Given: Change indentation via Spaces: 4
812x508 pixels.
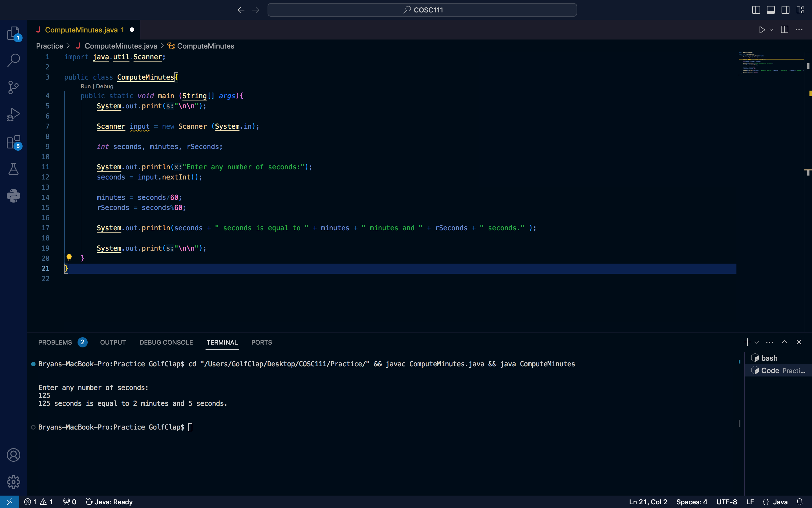Looking at the screenshot, I should [x=692, y=502].
